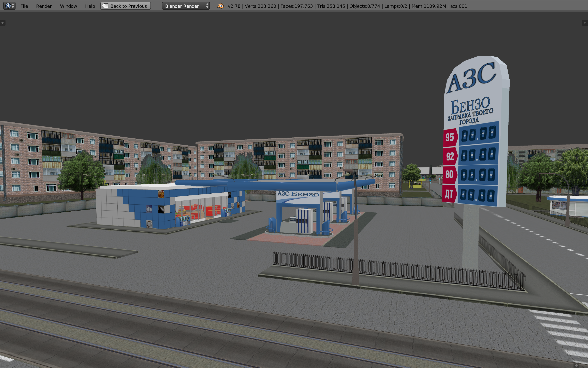The width and height of the screenshot is (588, 368).
Task: Open the Info editor type selector icon
Action: tap(9, 6)
